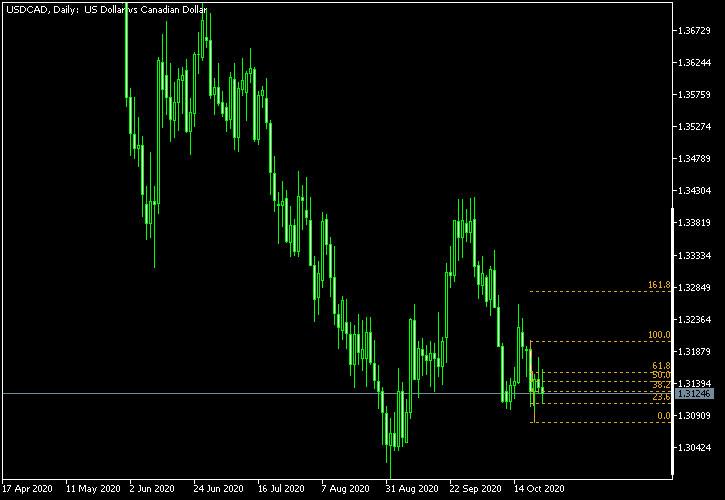
Task: Click the 1.36729 price axis label
Action: coord(694,31)
